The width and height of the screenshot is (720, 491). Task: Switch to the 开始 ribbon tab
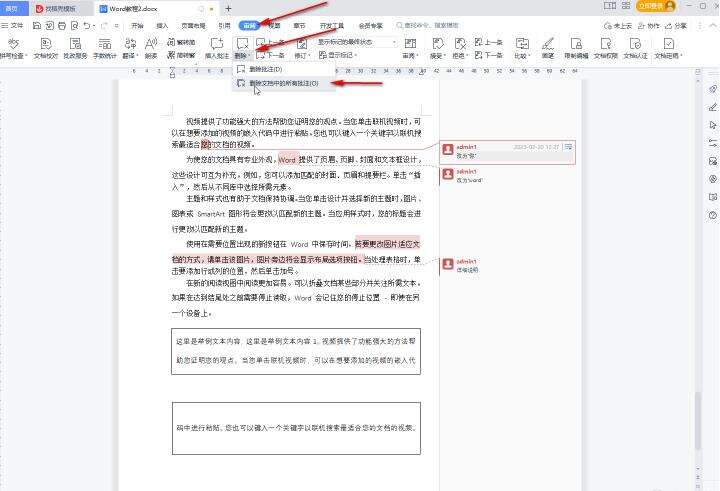[137, 26]
